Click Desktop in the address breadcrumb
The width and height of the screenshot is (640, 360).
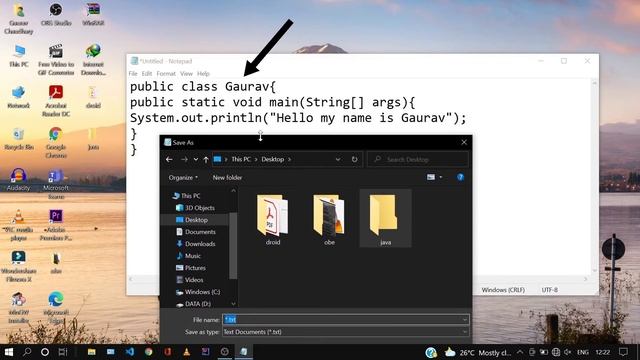click(x=273, y=159)
